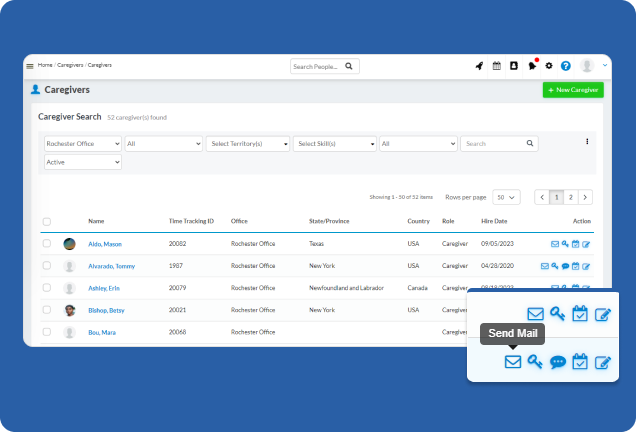Click the Caregivers breadcrumb link after Home
The width and height of the screenshot is (636, 432).
(x=70, y=65)
